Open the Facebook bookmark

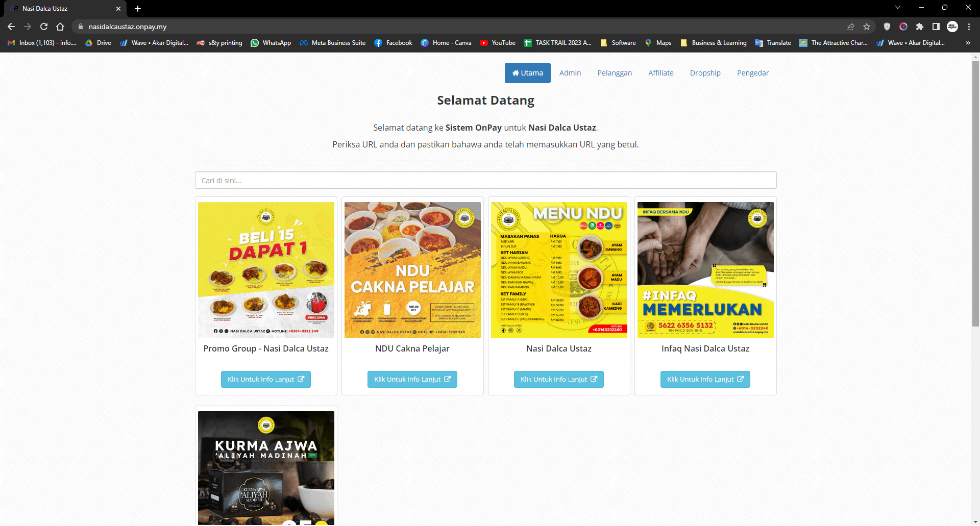point(393,43)
